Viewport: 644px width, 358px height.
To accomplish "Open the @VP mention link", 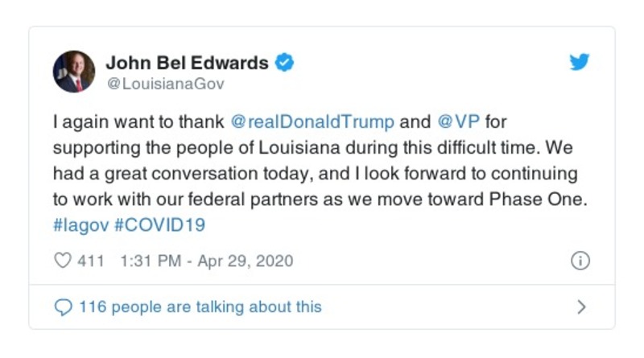I will point(458,122).
